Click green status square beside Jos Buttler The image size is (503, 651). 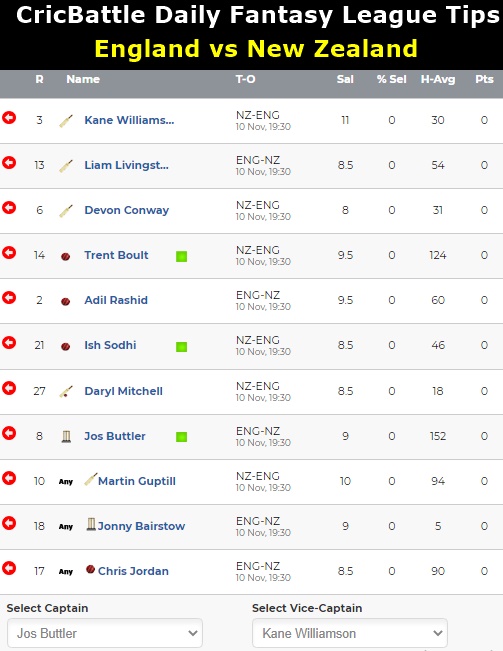tap(181, 437)
